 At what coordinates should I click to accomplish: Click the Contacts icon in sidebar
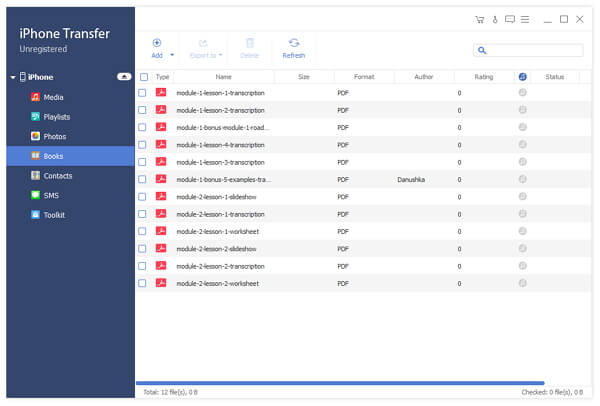coord(35,175)
